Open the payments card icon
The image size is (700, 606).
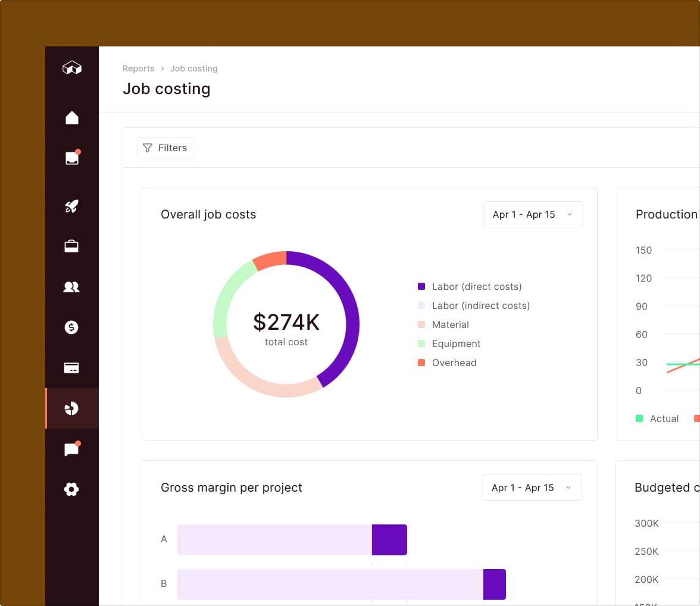(x=71, y=367)
